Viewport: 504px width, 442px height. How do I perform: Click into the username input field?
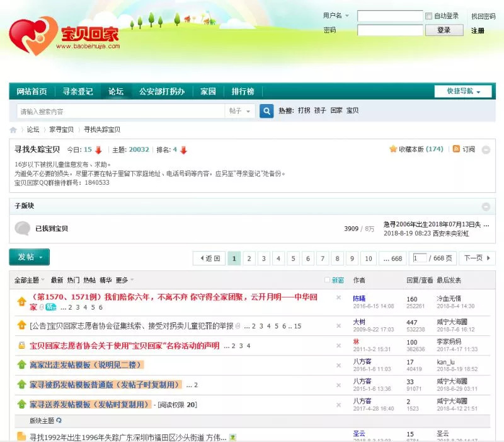390,16
